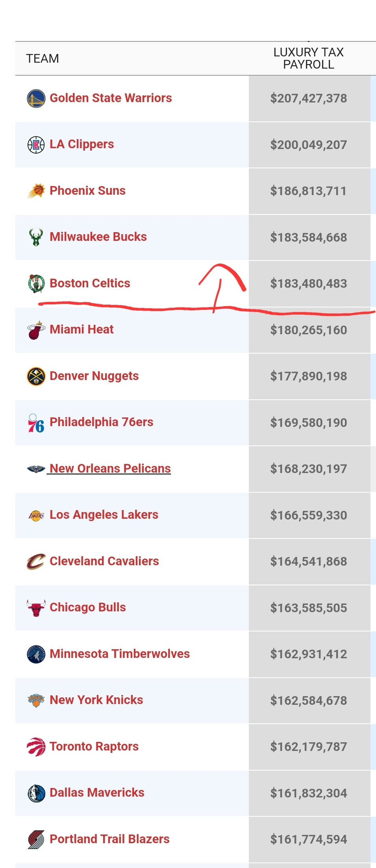Click the TEAM column header
This screenshot has height=868, width=376.
point(43,59)
